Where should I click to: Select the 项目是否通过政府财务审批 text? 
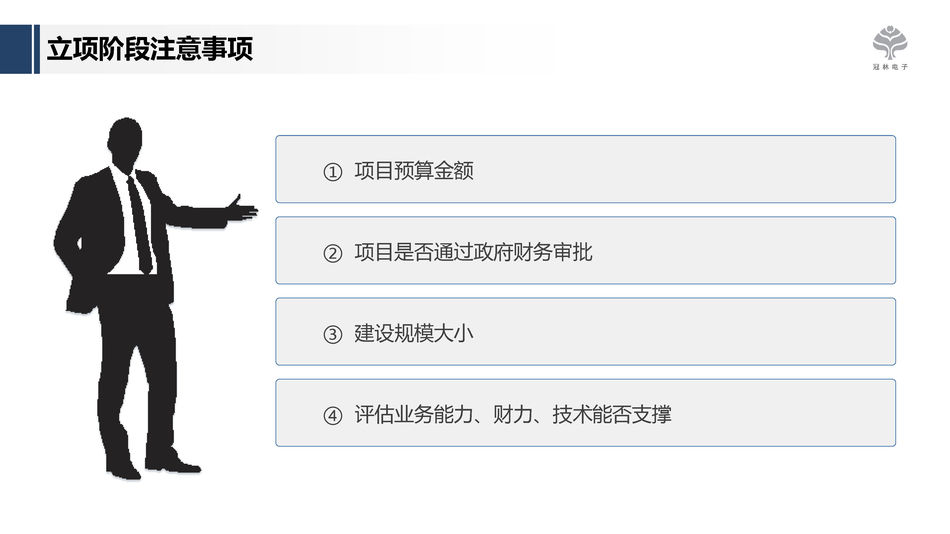[473, 252]
